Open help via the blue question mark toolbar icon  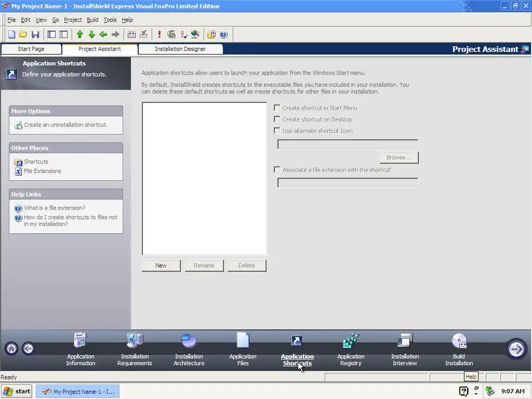223,34
